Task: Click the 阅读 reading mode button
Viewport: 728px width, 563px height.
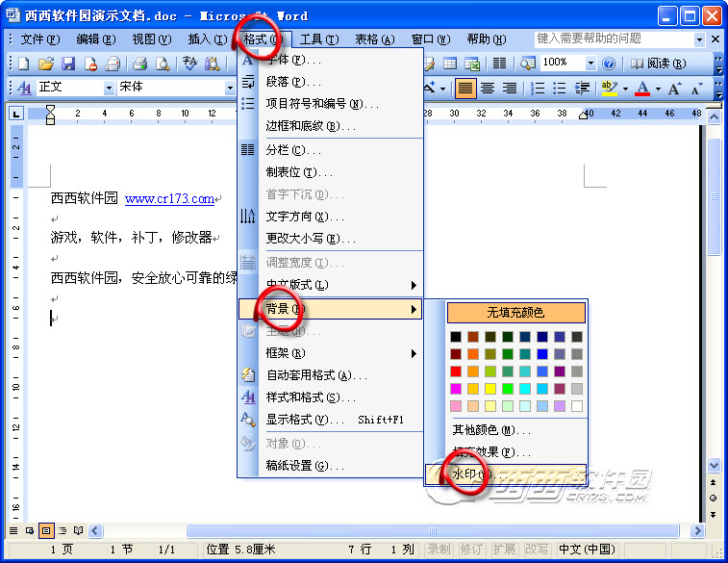Action: pos(658,64)
